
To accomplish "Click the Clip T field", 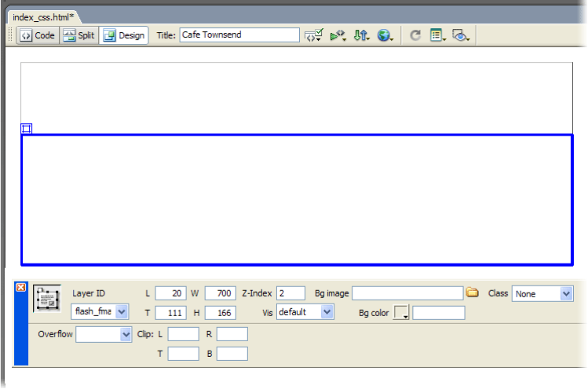I will (184, 354).
